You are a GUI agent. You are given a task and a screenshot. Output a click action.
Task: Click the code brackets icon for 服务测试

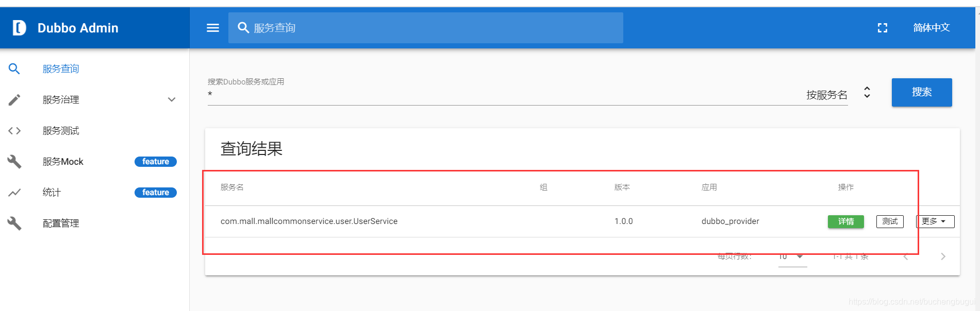tap(14, 131)
